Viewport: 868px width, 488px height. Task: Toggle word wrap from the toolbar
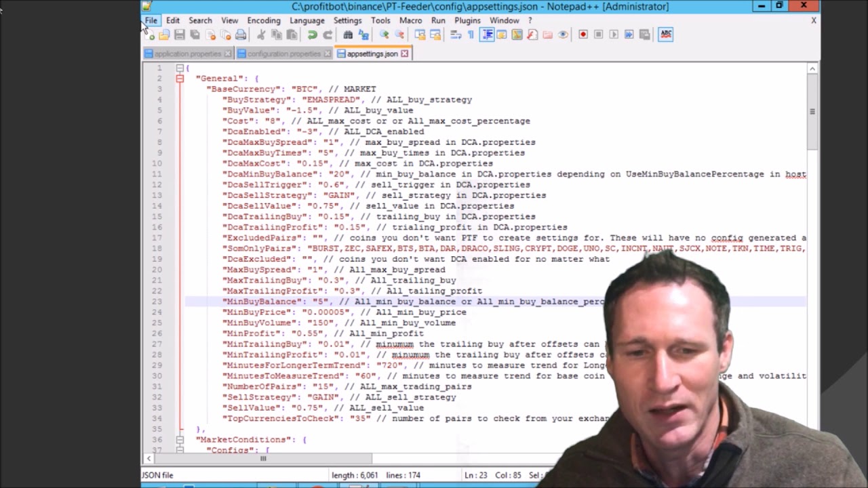click(456, 35)
